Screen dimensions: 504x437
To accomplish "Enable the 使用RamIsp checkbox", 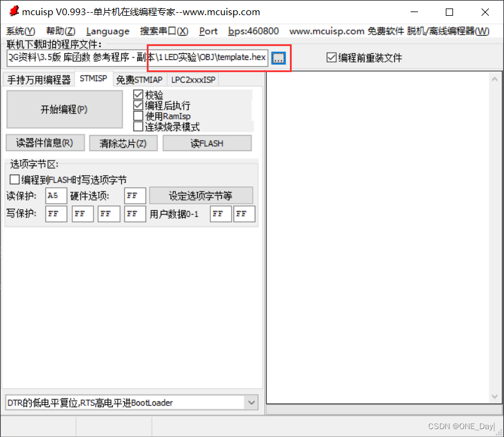I will [138, 116].
